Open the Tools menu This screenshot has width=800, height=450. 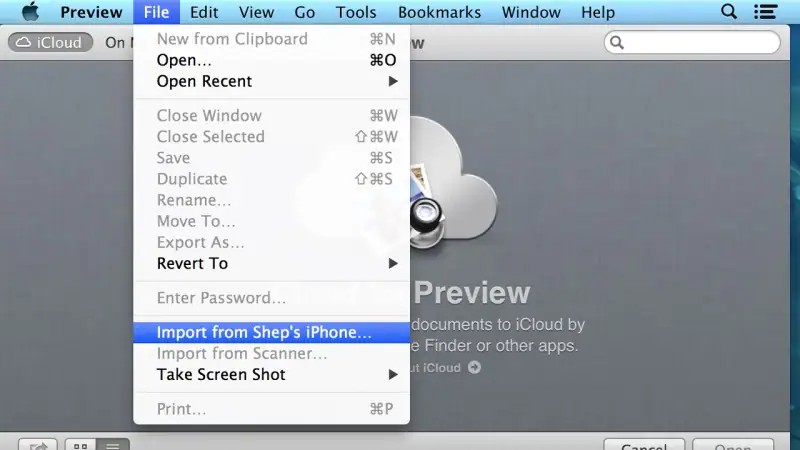[356, 12]
